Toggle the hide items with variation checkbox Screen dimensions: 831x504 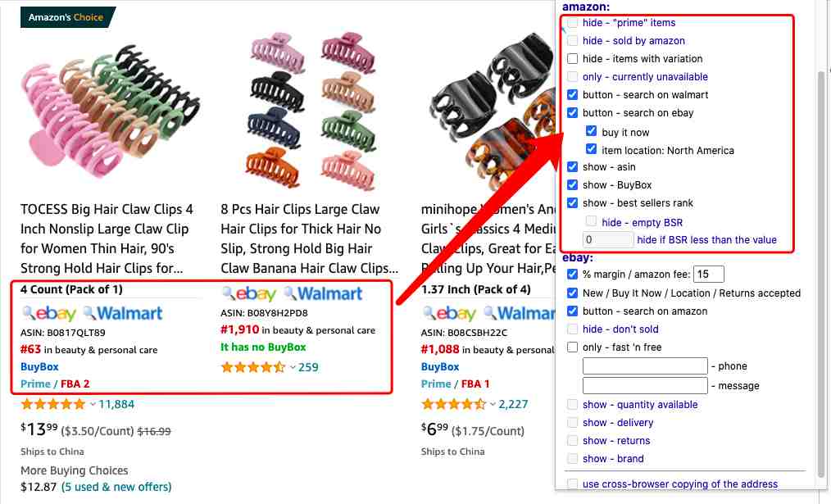point(572,58)
